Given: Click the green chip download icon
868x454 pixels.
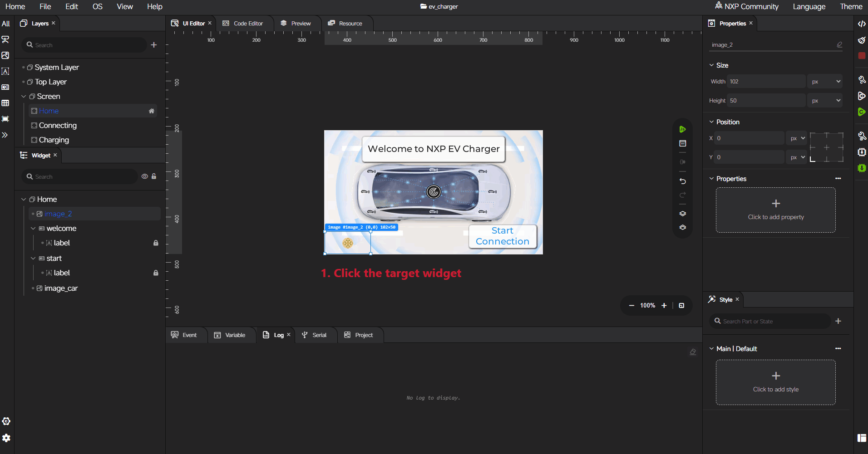Looking at the screenshot, I should click(862, 168).
